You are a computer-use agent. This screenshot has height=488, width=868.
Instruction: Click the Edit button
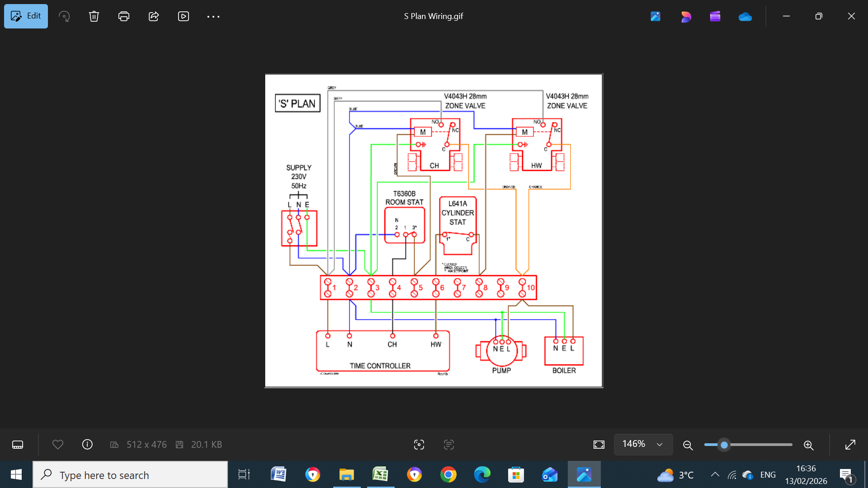[26, 16]
